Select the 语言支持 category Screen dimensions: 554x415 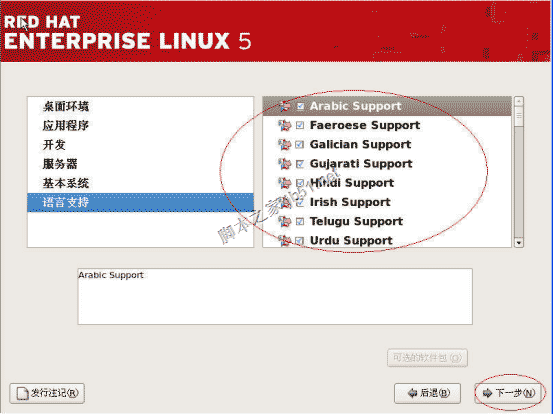[140, 202]
